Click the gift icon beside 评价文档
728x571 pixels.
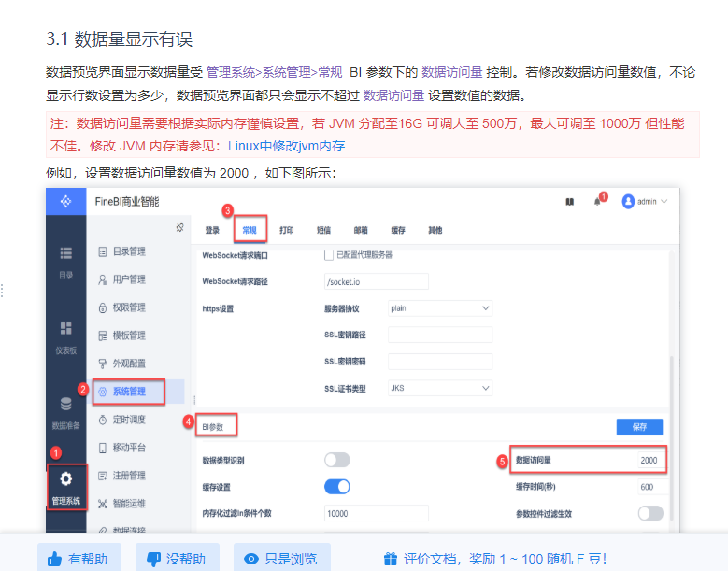391,559
